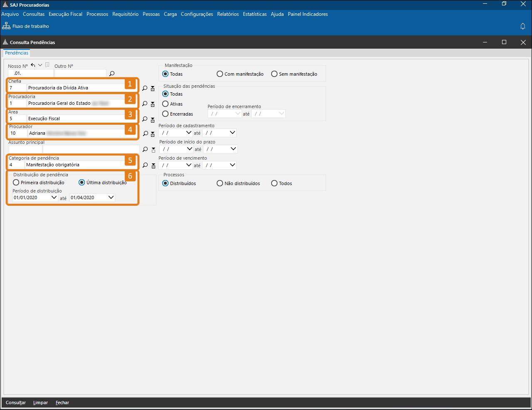Expand the Período de cadastramento end date dropdown

(x=232, y=133)
